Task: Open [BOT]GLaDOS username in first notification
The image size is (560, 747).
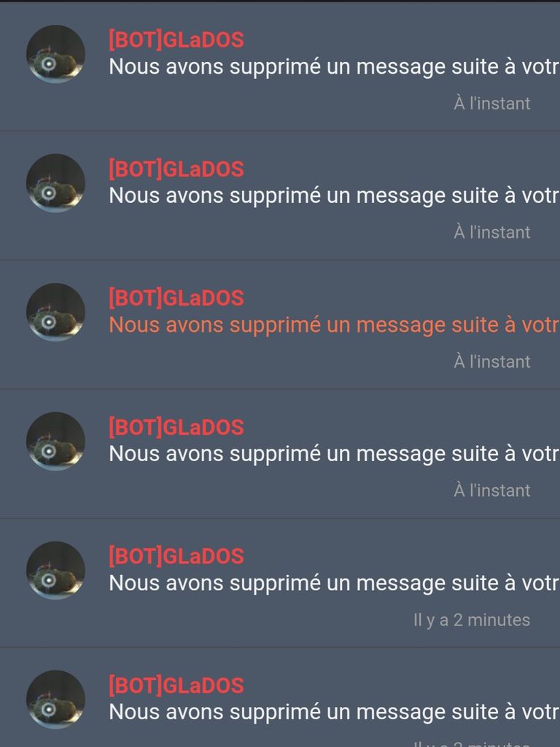Action: pyautogui.click(x=176, y=39)
